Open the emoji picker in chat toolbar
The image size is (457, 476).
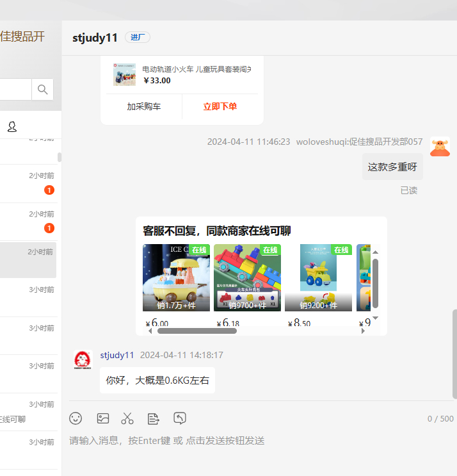click(76, 418)
